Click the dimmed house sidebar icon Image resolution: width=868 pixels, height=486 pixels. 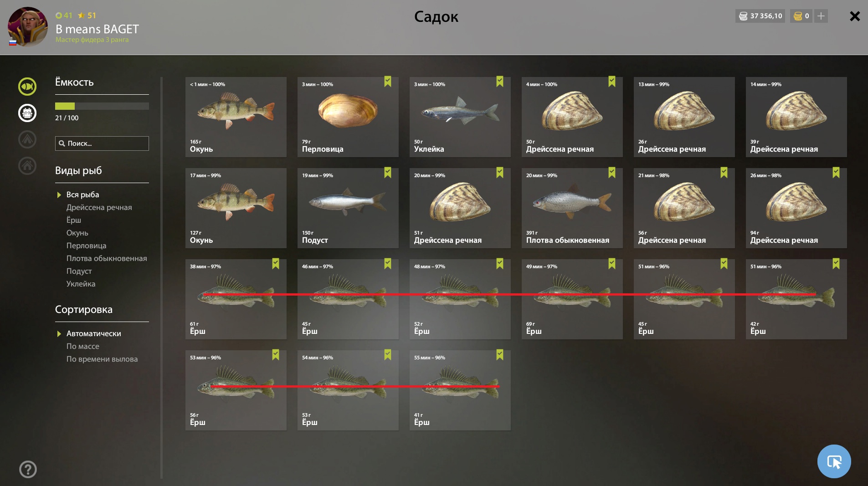coord(27,166)
